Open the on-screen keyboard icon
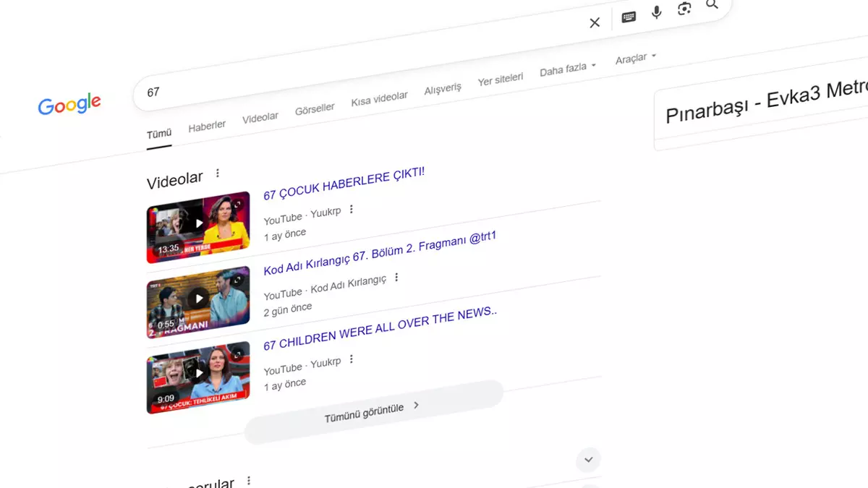Screen dimensions: 868x488 point(628,16)
